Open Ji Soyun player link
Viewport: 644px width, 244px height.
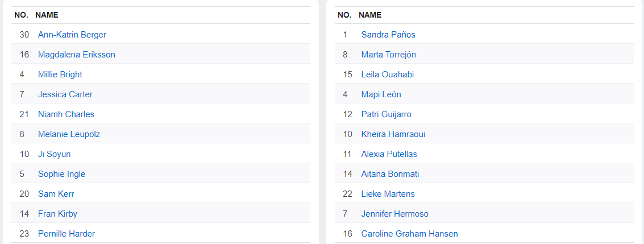tap(54, 154)
